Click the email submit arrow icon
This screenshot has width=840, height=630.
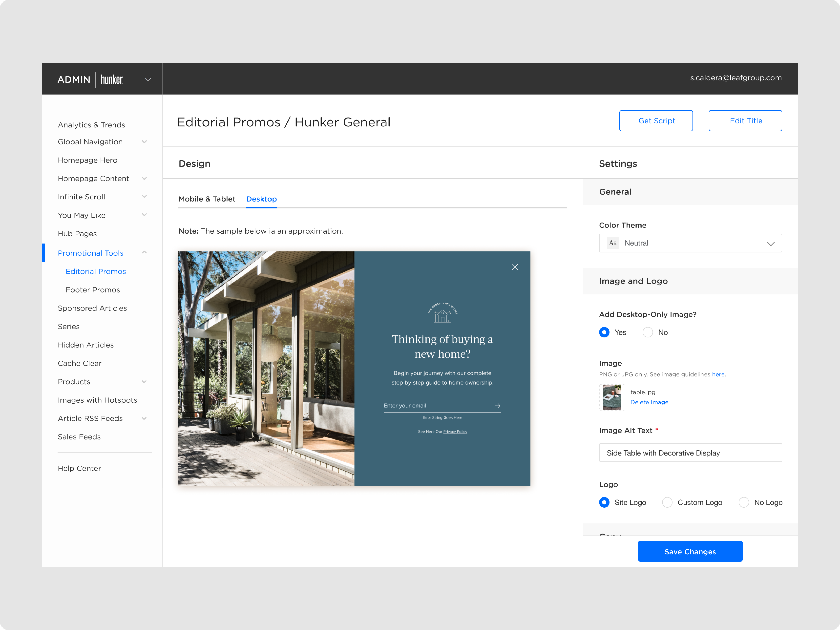tap(497, 406)
